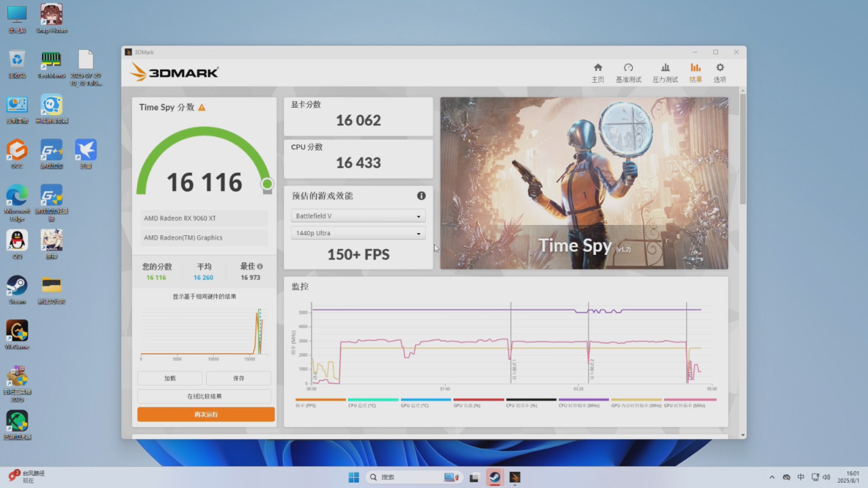Click the CPU 分数 16 433 score card
The height and width of the screenshot is (488, 868).
(x=358, y=159)
